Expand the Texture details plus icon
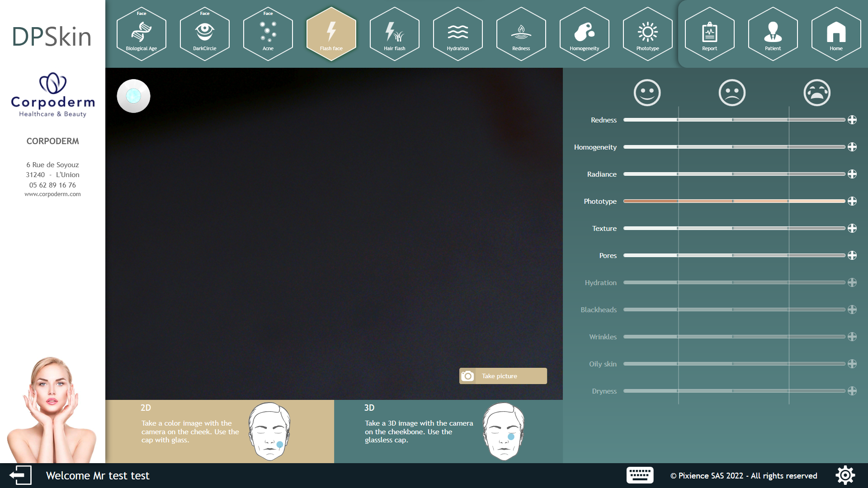 [852, 228]
